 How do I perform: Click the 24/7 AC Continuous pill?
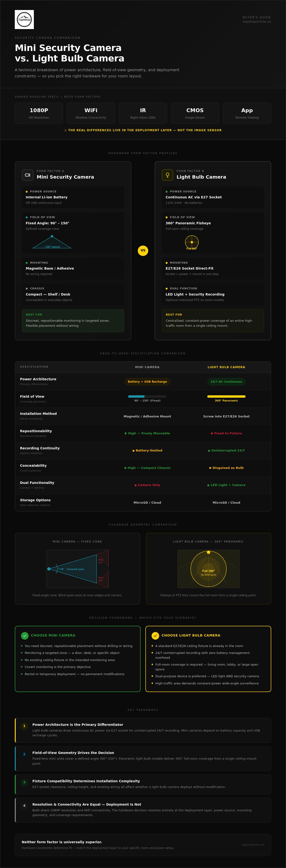point(226,382)
